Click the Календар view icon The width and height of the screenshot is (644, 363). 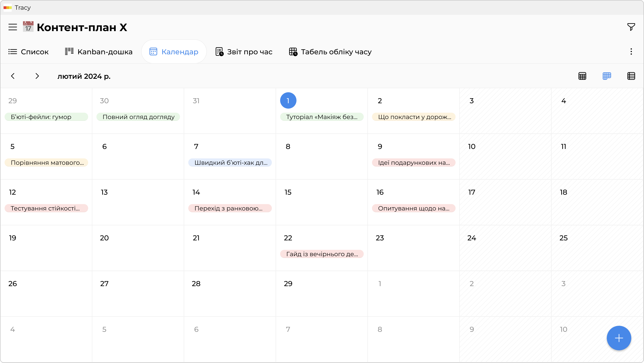pyautogui.click(x=153, y=51)
